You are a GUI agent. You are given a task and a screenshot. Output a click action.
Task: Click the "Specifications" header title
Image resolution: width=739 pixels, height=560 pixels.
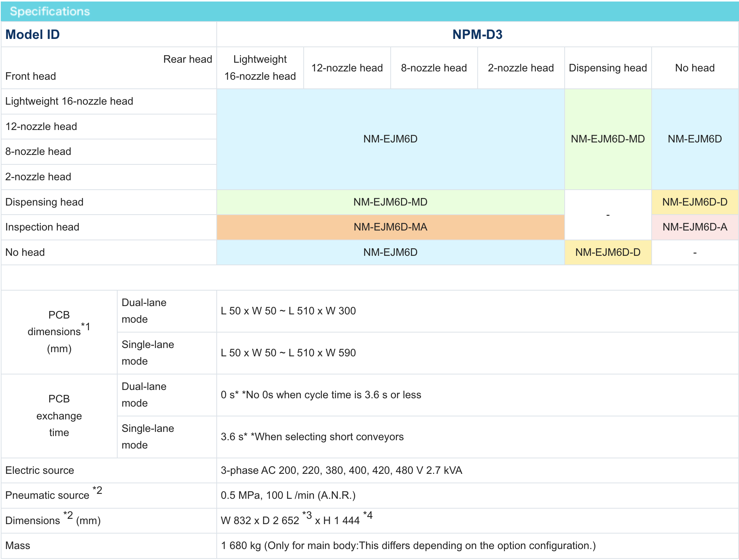[50, 11]
